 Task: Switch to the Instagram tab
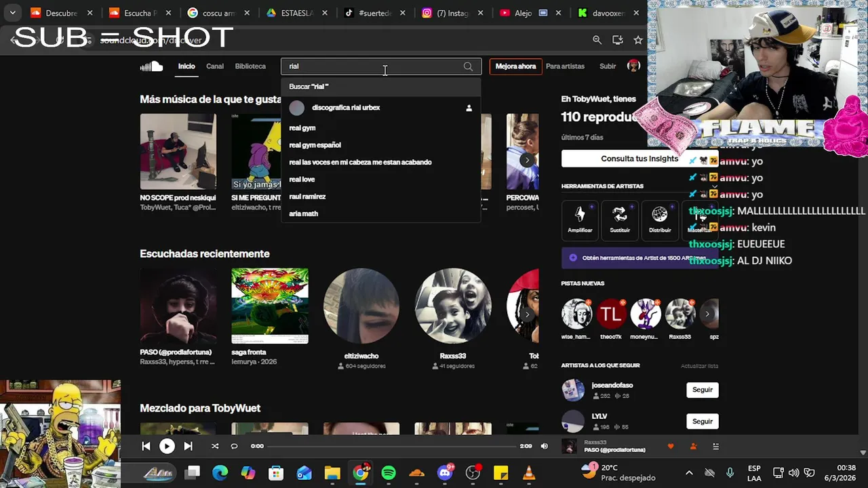452,13
